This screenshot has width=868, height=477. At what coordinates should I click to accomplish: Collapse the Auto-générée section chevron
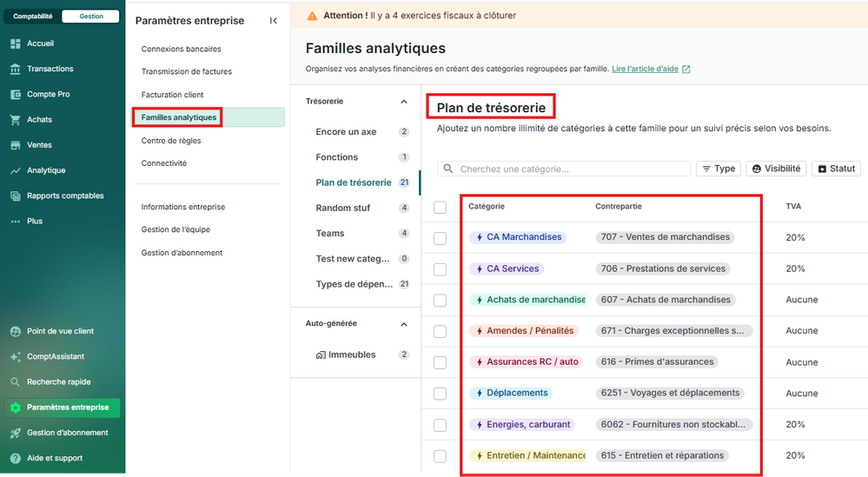click(403, 324)
